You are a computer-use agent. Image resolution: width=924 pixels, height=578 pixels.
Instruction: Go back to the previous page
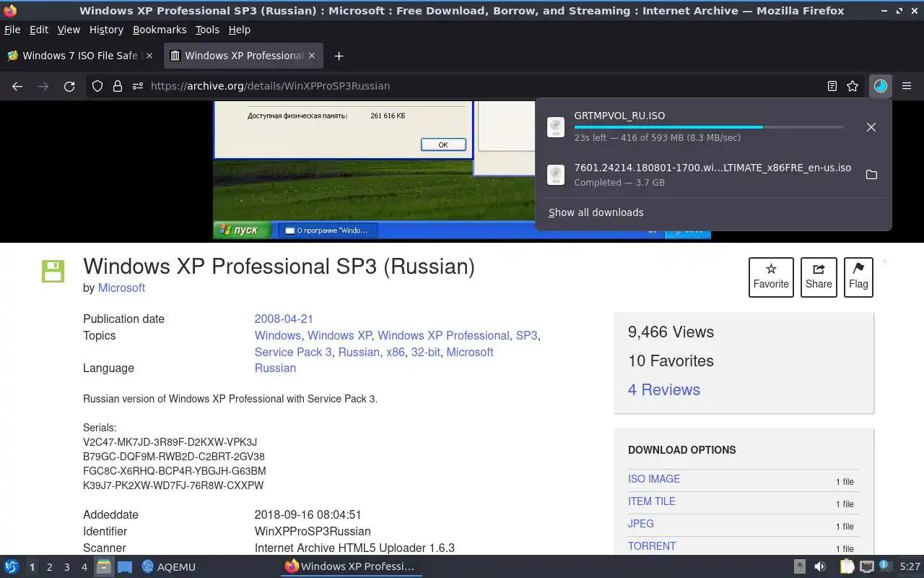17,86
